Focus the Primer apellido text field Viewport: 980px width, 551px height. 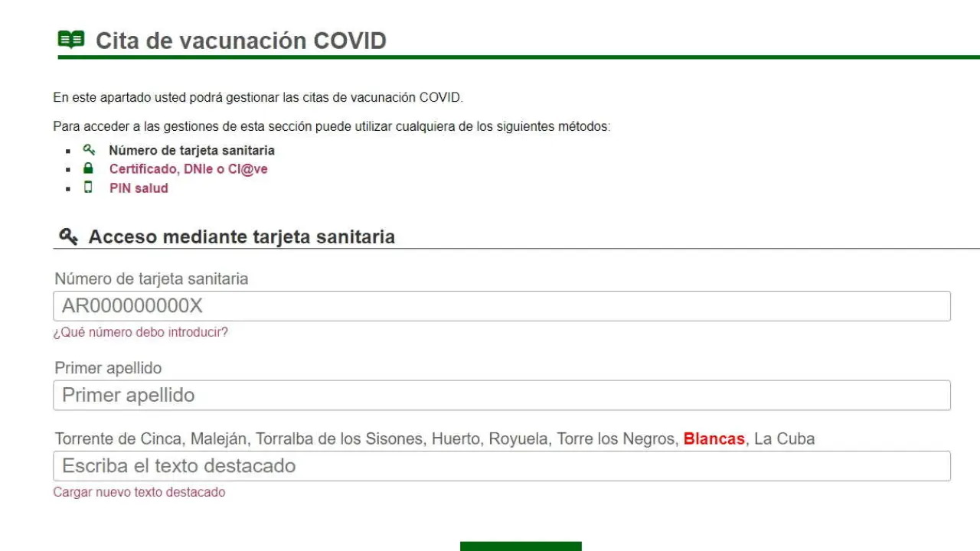coord(501,396)
